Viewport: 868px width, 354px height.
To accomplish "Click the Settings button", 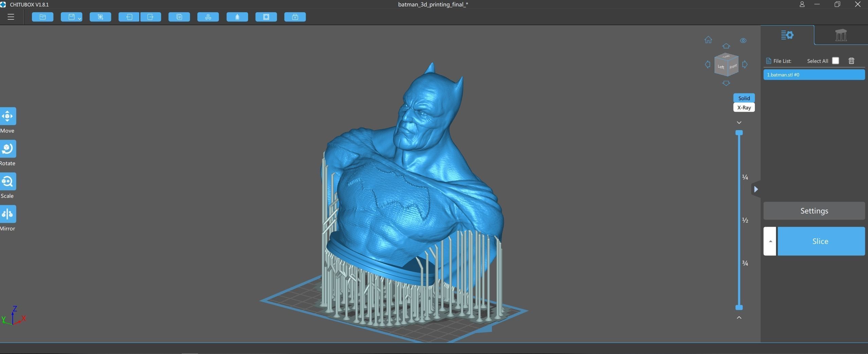I will pyautogui.click(x=814, y=211).
